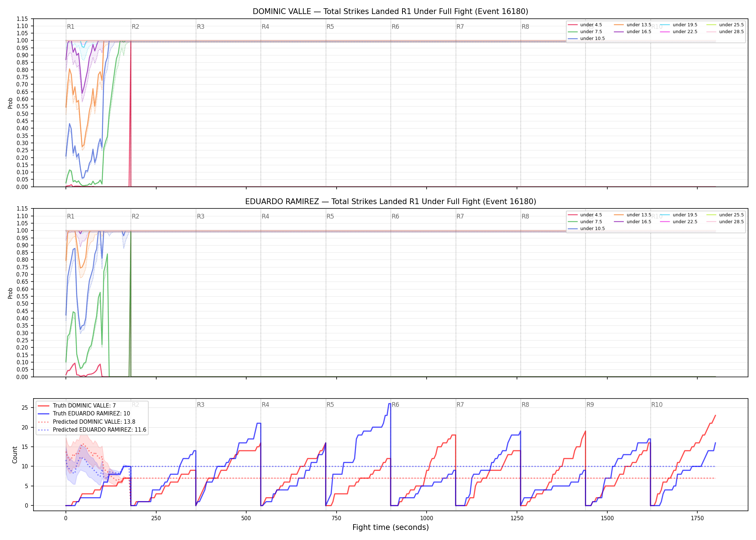Click the 1250 tick on fight time axis
The height and width of the screenshot is (540, 756).
[517, 518]
